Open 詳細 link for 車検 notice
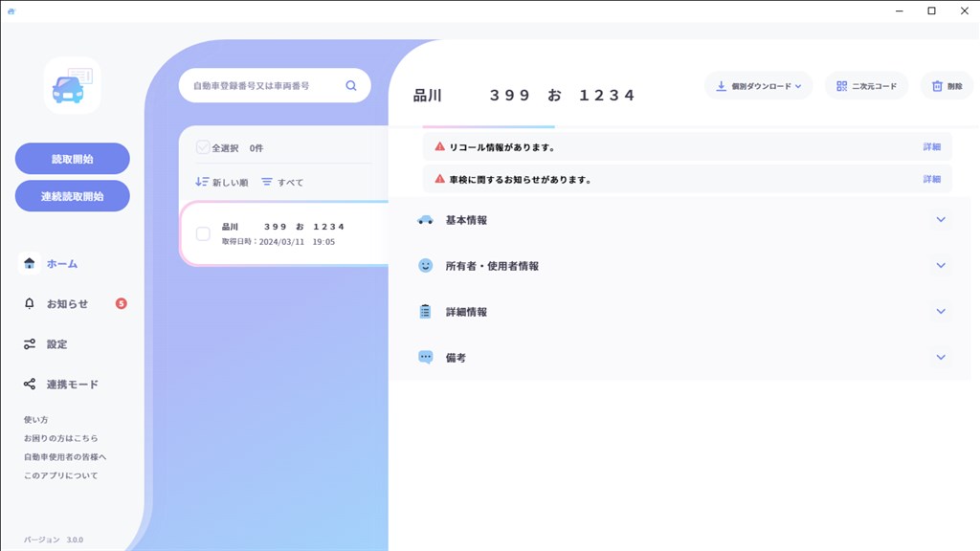The image size is (980, 551). pos(932,179)
